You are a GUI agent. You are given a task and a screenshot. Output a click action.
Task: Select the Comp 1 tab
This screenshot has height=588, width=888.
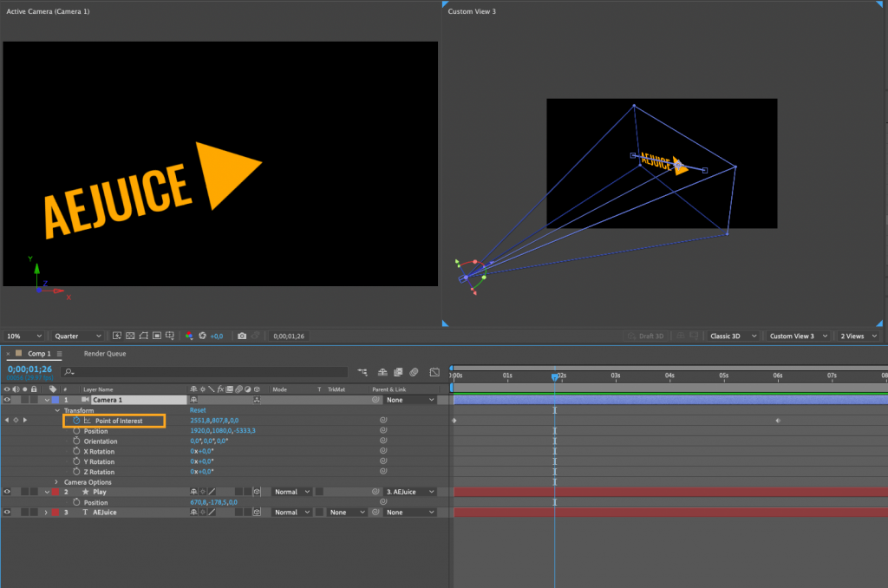pos(39,354)
